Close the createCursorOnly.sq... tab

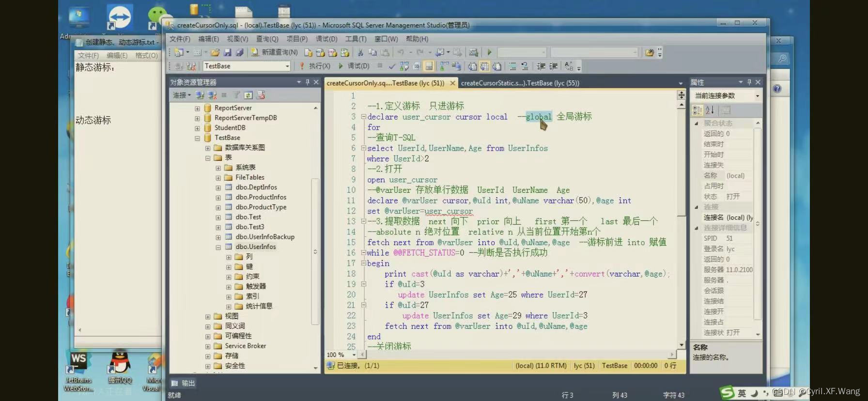click(x=452, y=83)
